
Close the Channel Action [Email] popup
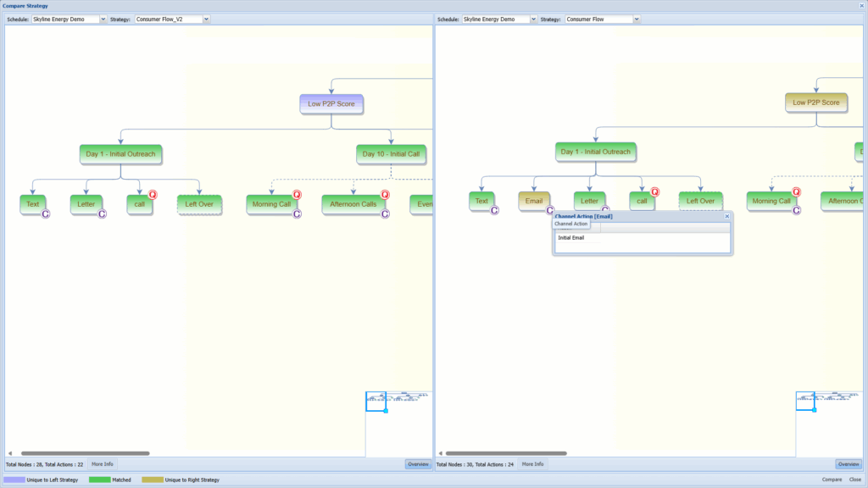pos(726,216)
